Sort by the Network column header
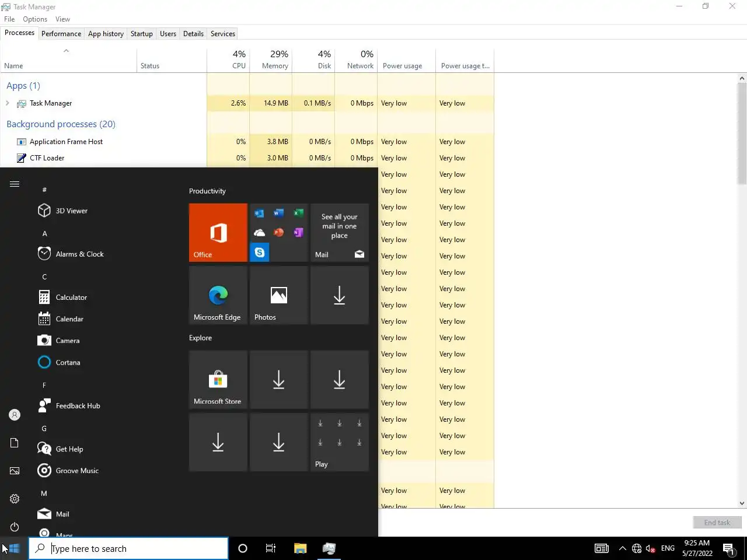This screenshot has width=747, height=560. (356, 60)
